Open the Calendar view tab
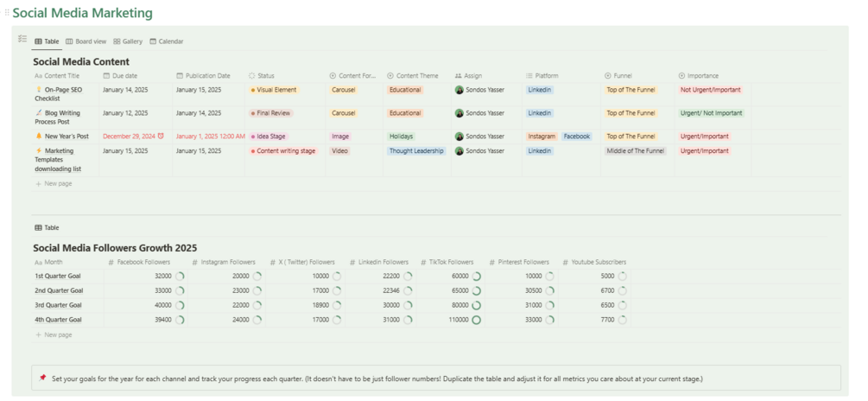 point(167,41)
